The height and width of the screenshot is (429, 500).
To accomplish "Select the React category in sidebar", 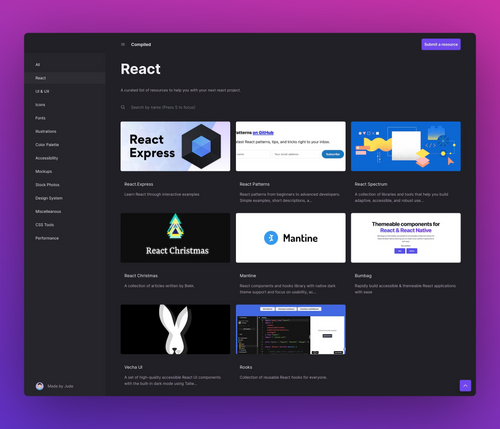I will pyautogui.click(x=65, y=78).
